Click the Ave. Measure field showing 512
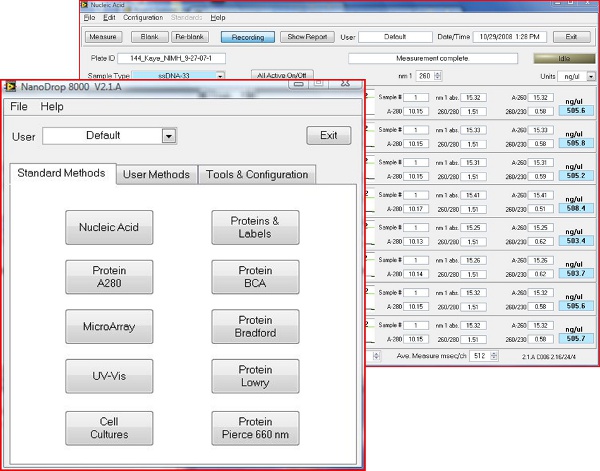This screenshot has width=600, height=471. pos(480,356)
